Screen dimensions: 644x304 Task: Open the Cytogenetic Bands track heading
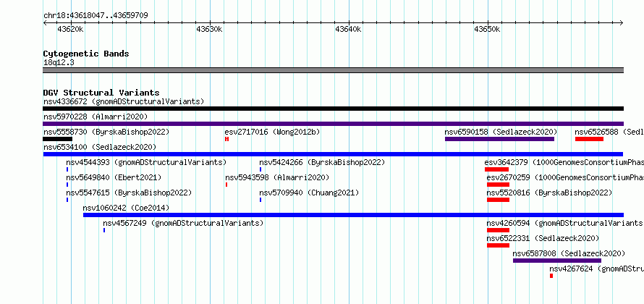[x=86, y=54]
